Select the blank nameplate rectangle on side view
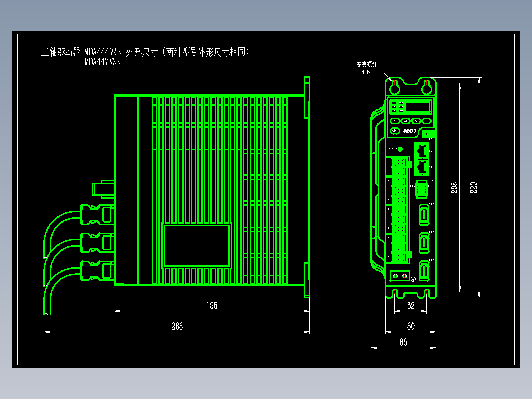532x399 pixels. click(x=197, y=245)
